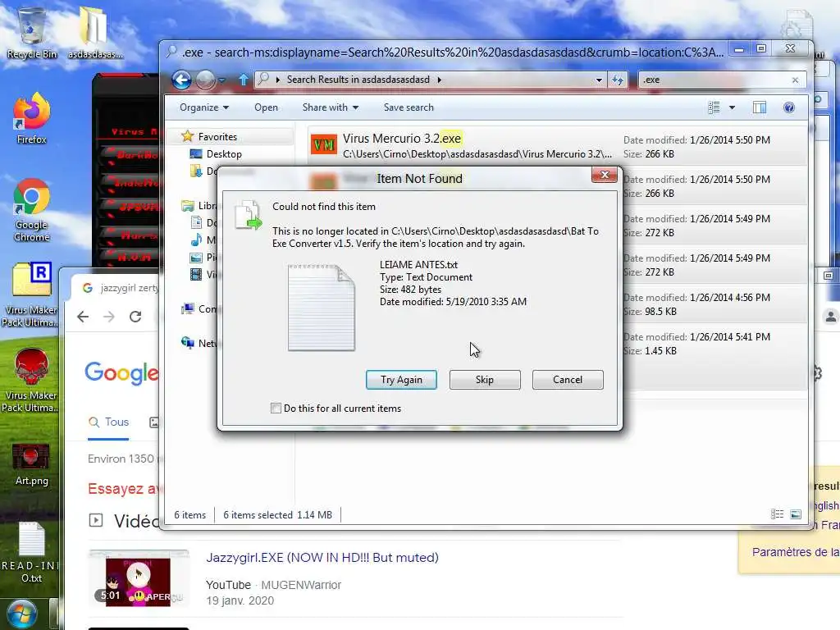Screen dimensions: 840x630
Task: Select Desktop in the navigation pane
Action: [x=224, y=154]
